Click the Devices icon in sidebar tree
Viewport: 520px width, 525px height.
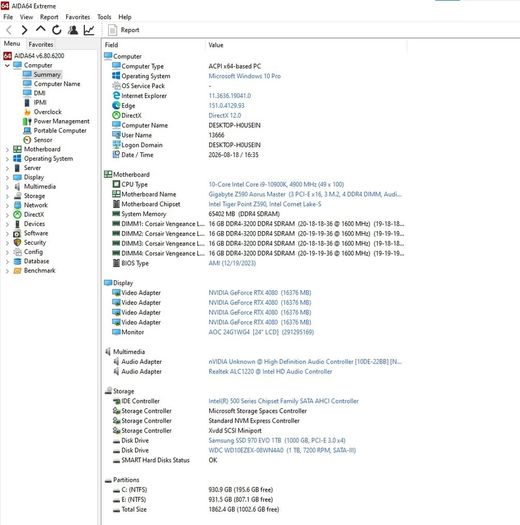click(17, 224)
